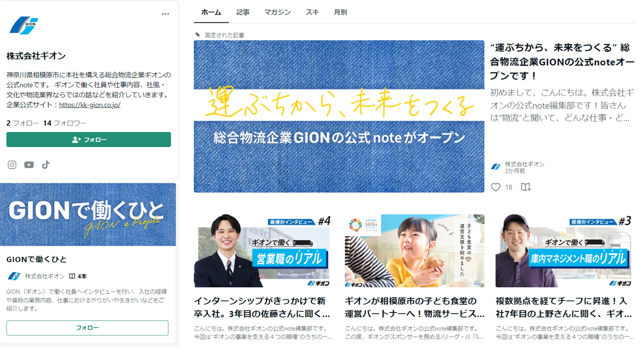Like the pinned article with heart icon
The height and width of the screenshot is (349, 644).
point(496,187)
